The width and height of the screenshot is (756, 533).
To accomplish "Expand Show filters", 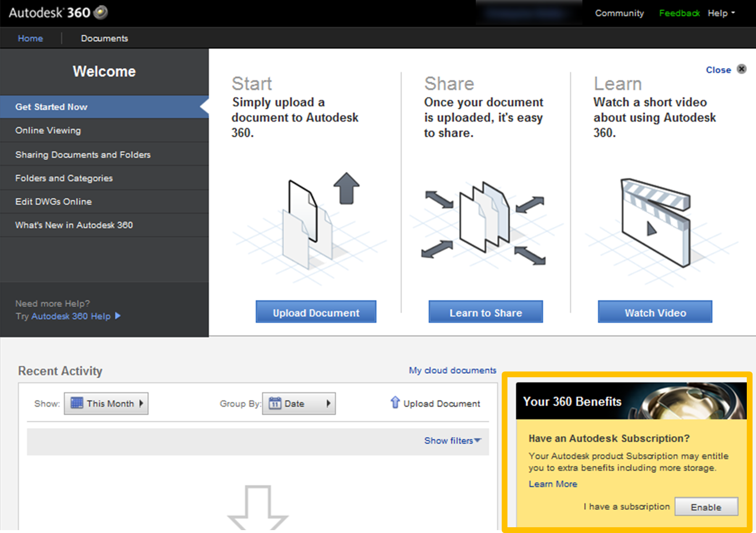I will coord(453,441).
